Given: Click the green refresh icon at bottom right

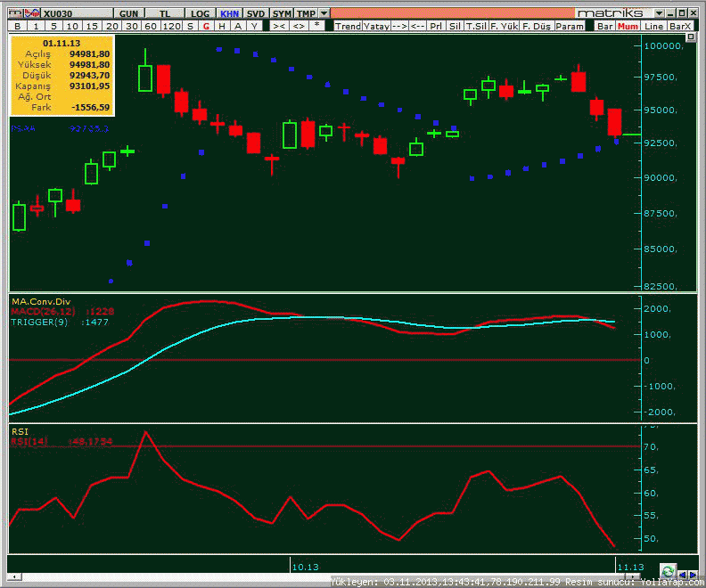Looking at the screenshot, I should click(668, 571).
